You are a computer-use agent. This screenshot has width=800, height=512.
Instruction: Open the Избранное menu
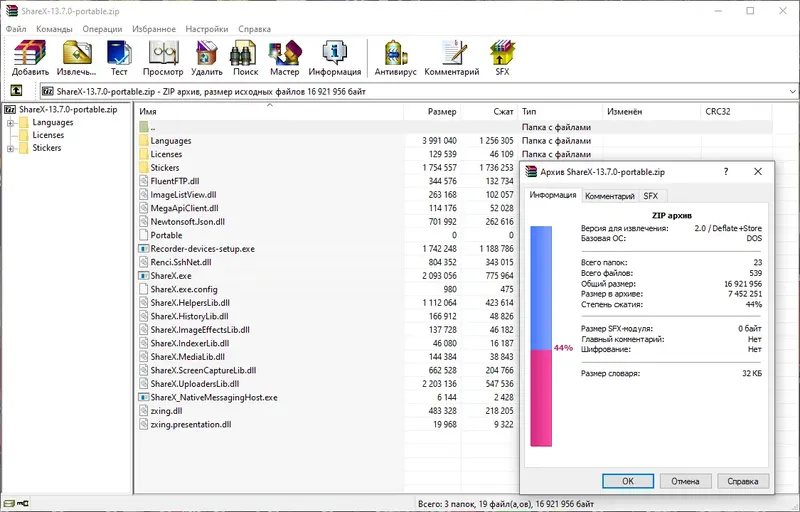(x=154, y=29)
